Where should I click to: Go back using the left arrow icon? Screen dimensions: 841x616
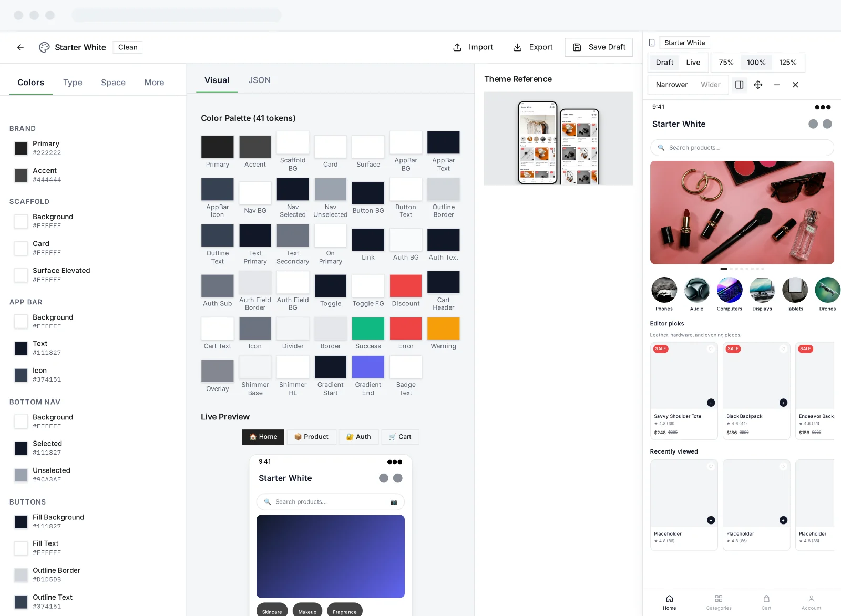click(x=20, y=47)
